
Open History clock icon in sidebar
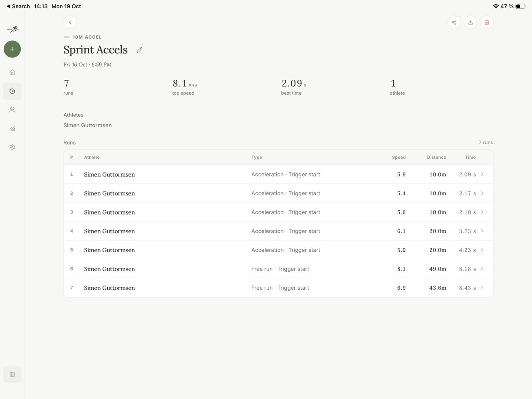(12, 91)
